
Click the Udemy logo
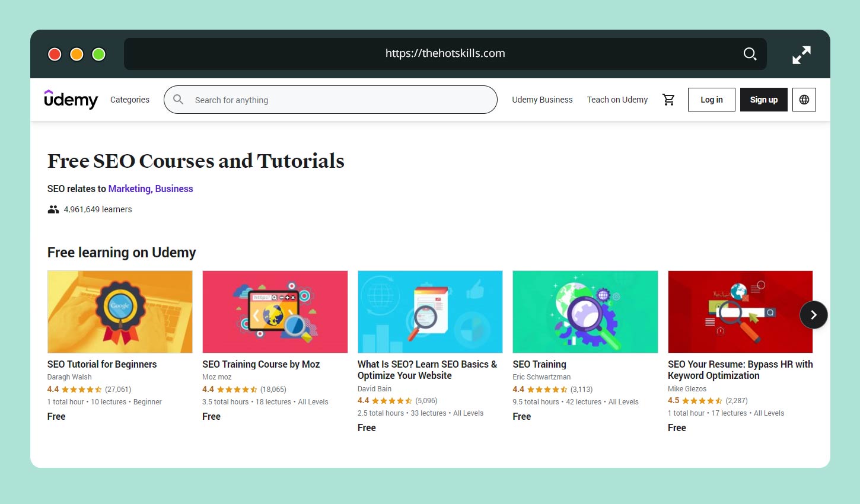[71, 100]
